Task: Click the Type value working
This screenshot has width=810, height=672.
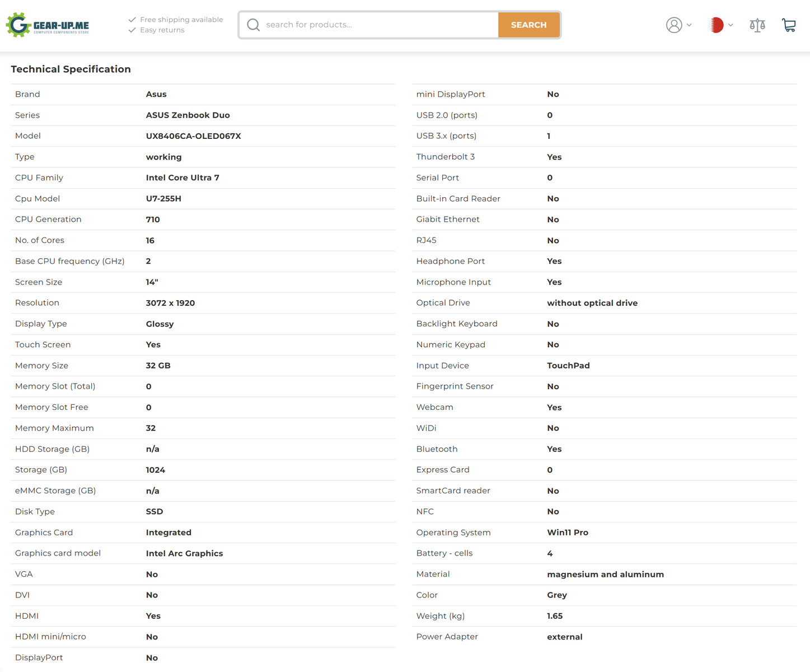Action: click(163, 157)
